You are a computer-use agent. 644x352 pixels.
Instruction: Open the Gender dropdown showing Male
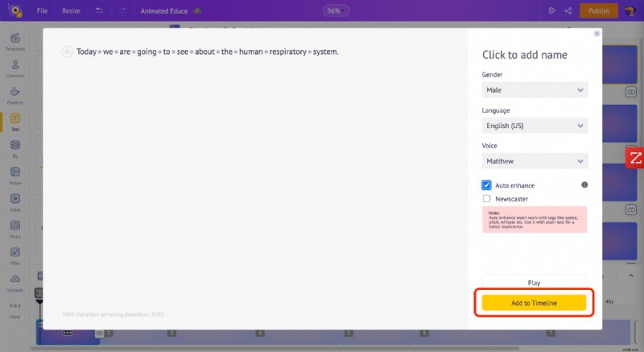pos(535,90)
